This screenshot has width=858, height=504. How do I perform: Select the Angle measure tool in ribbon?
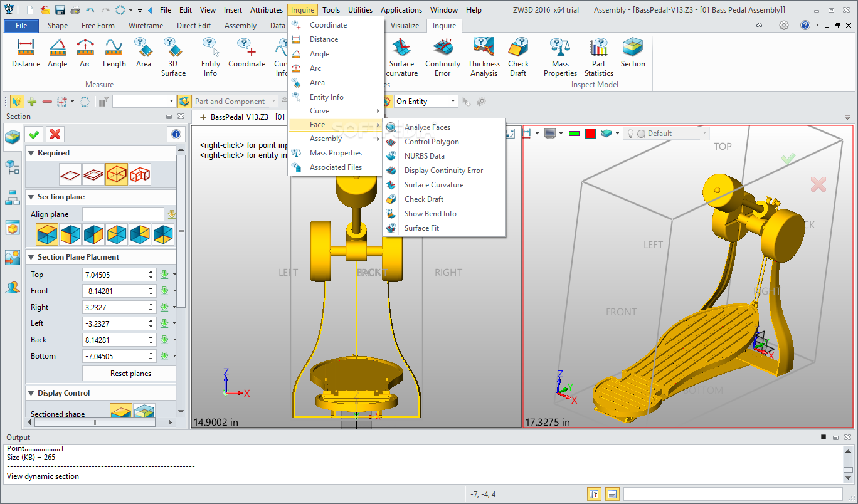point(57,53)
